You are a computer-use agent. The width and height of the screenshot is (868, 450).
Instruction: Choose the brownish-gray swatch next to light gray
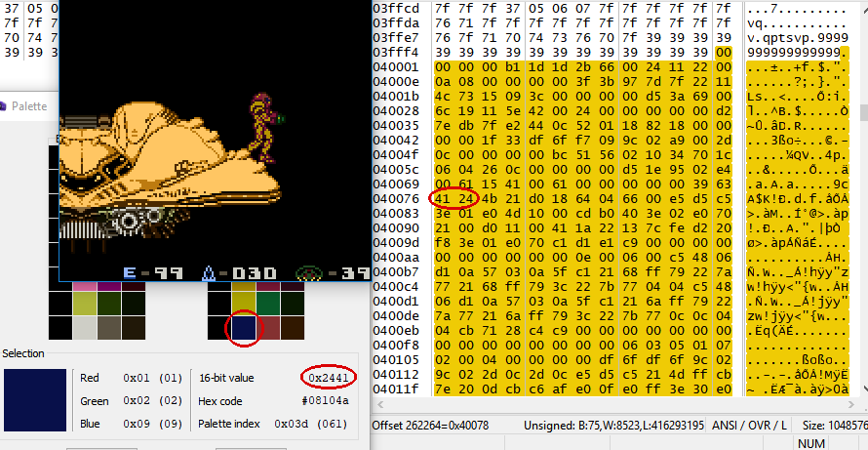point(108,328)
